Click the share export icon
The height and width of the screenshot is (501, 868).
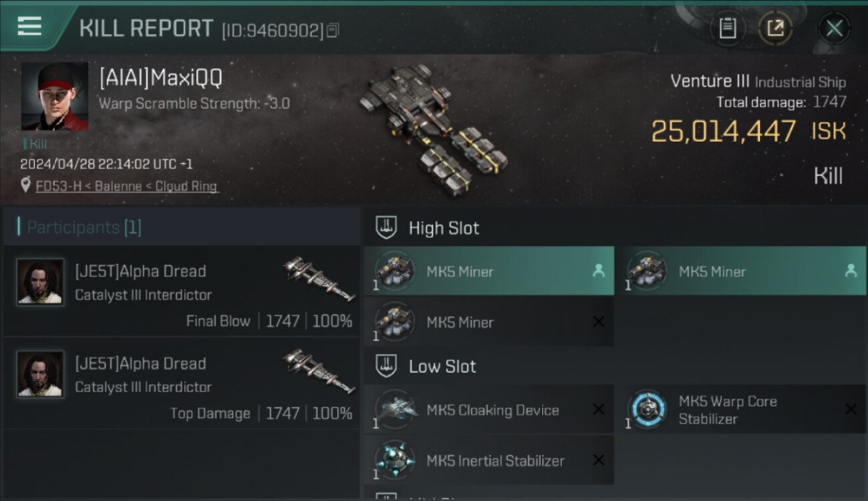click(x=775, y=28)
